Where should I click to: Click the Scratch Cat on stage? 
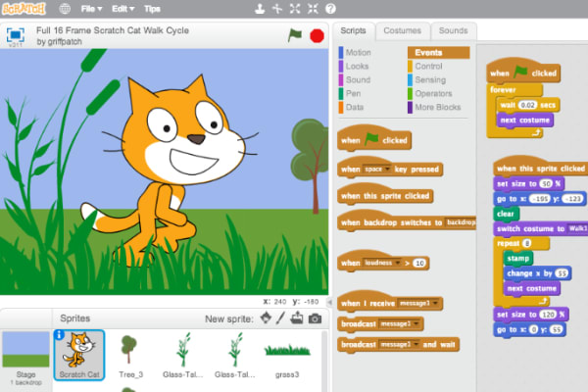[169, 169]
